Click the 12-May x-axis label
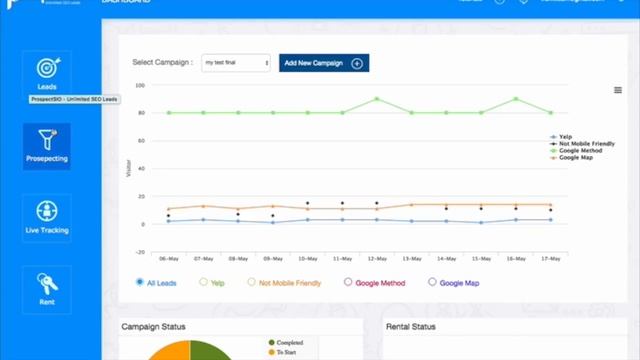The height and width of the screenshot is (360, 640). (377, 259)
